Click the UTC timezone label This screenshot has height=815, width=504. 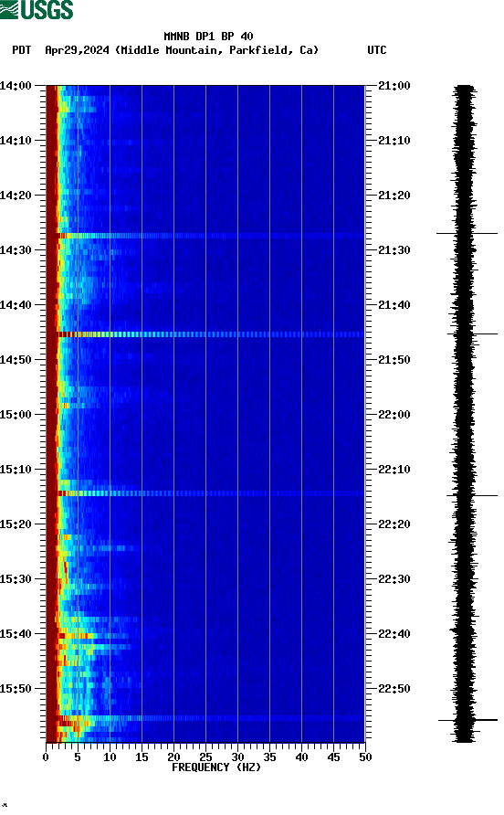click(377, 50)
